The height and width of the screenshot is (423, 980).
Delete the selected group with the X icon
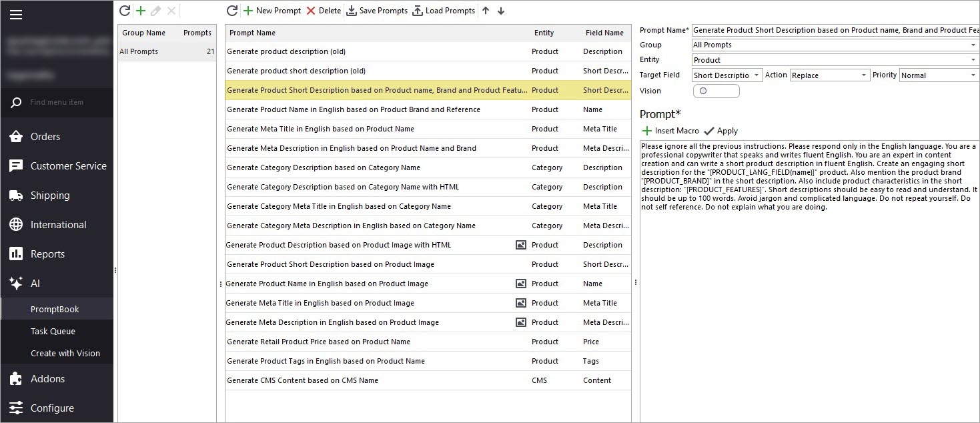(171, 11)
